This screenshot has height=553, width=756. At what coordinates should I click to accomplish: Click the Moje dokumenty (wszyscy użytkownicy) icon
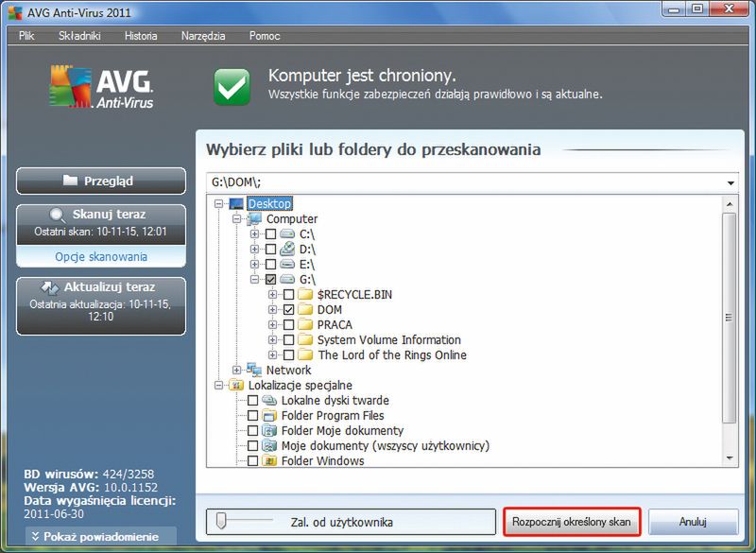(x=269, y=445)
